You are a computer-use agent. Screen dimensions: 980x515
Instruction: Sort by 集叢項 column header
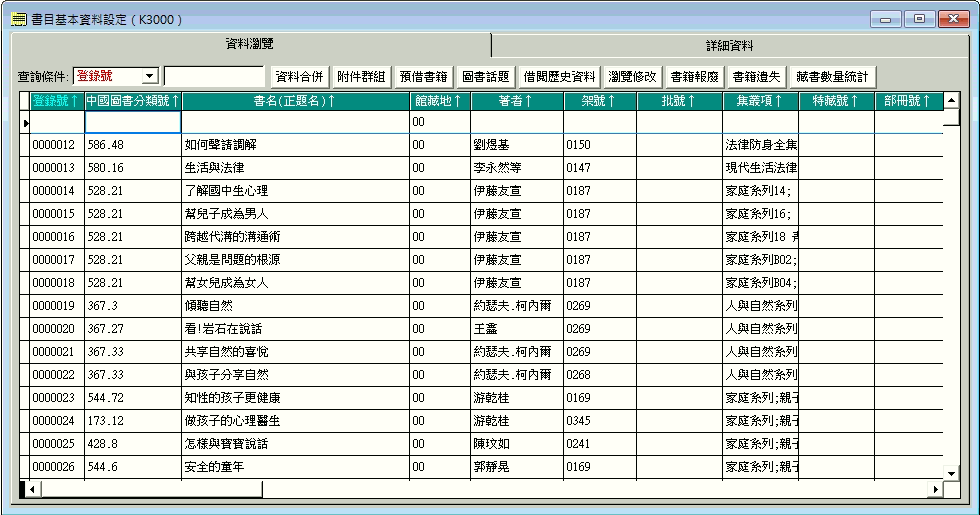(760, 101)
